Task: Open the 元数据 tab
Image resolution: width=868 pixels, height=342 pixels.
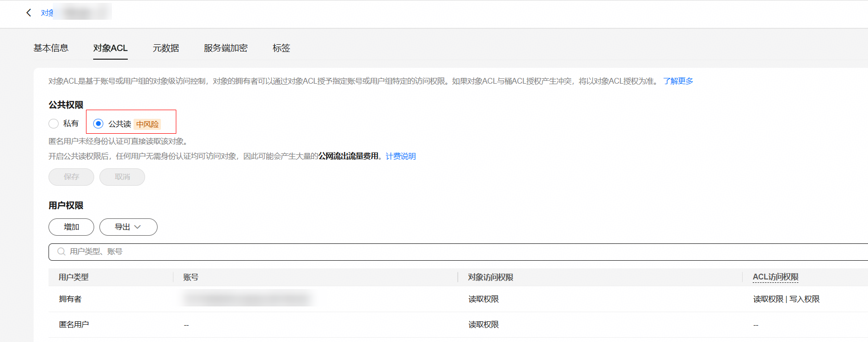Action: point(166,48)
